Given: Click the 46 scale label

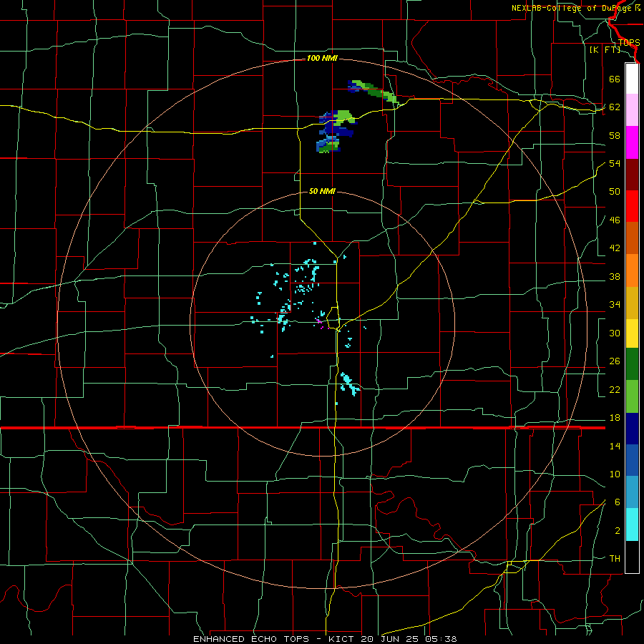Looking at the screenshot, I should (615, 220).
